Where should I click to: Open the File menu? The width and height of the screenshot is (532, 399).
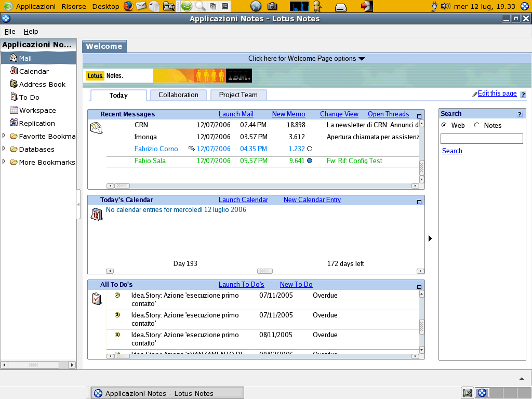coord(10,32)
